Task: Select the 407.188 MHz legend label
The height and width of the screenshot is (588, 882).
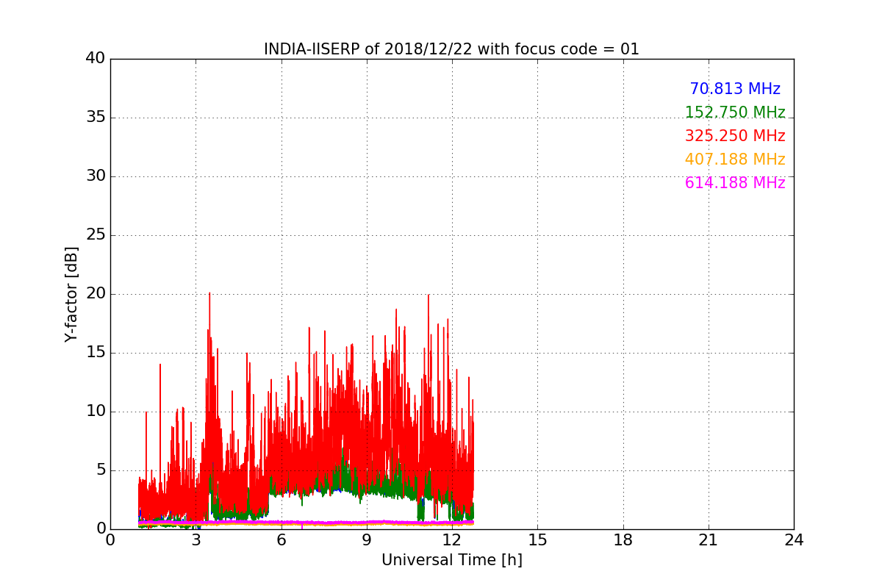Action: click(735, 159)
